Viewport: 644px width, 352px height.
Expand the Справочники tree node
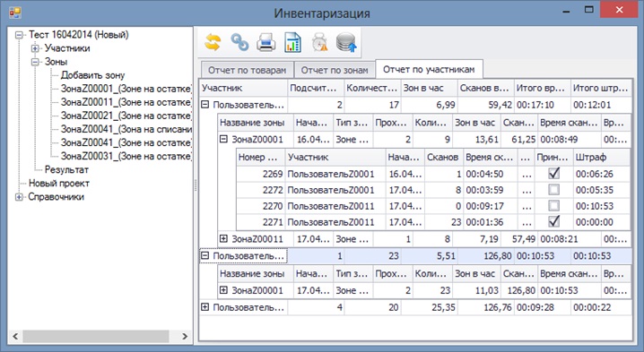click(19, 197)
